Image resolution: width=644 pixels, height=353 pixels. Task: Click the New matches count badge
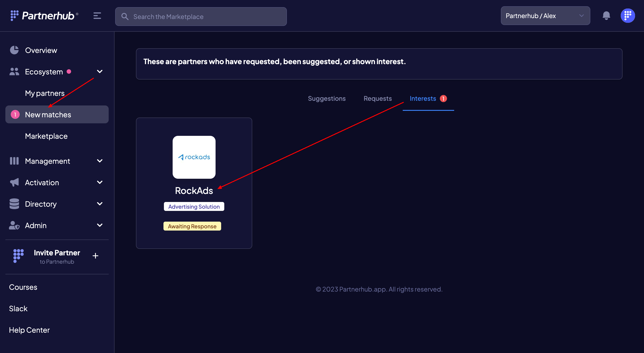[x=15, y=114]
